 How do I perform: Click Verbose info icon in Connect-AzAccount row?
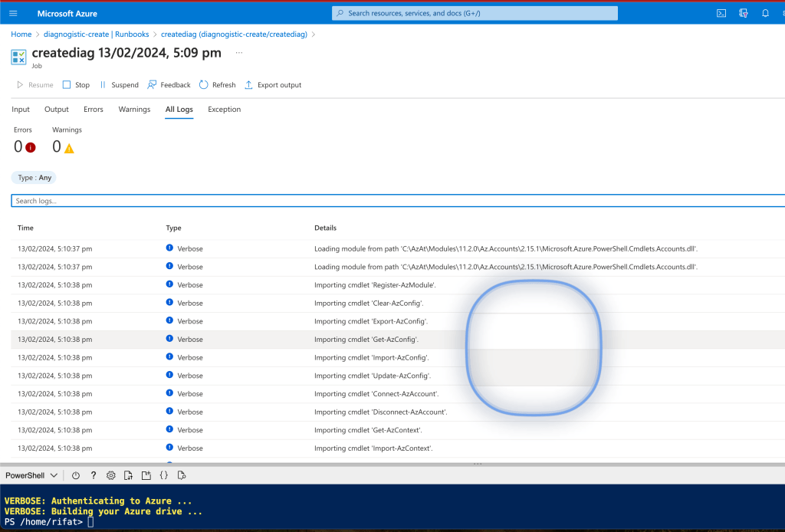pyautogui.click(x=169, y=393)
